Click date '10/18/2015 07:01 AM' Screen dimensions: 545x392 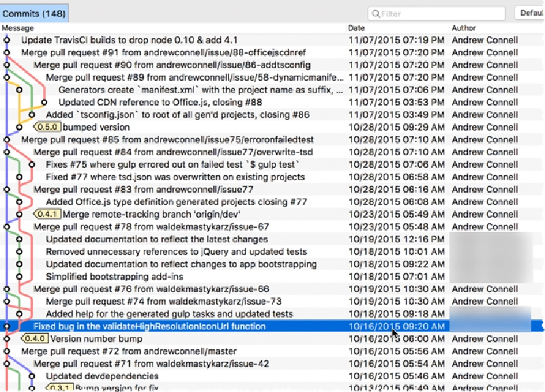coord(396,276)
